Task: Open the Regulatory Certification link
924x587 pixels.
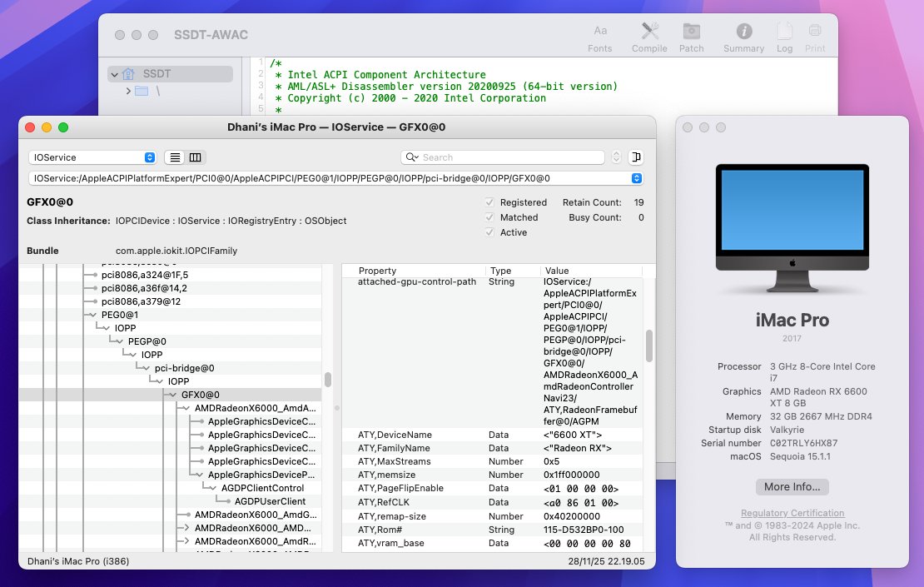Action: coord(792,513)
